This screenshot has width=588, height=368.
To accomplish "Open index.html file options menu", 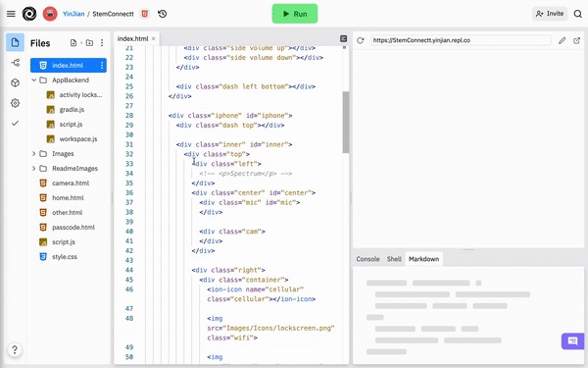I will pos(102,66).
